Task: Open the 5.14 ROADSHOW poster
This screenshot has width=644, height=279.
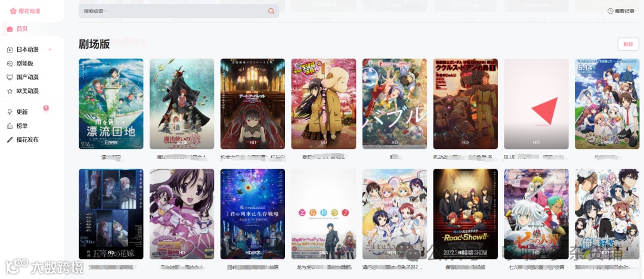Action: tap(607, 104)
